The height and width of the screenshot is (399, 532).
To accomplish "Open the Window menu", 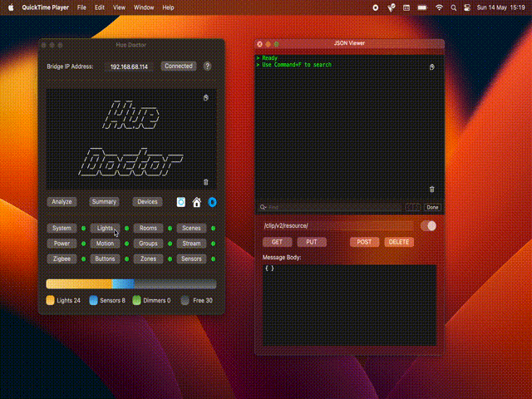I will click(144, 7).
